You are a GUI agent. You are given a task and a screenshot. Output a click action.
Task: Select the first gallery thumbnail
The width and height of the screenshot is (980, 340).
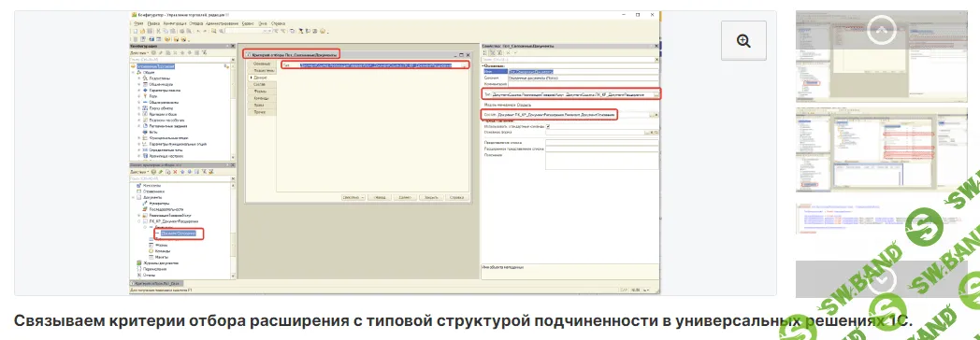tap(881, 56)
